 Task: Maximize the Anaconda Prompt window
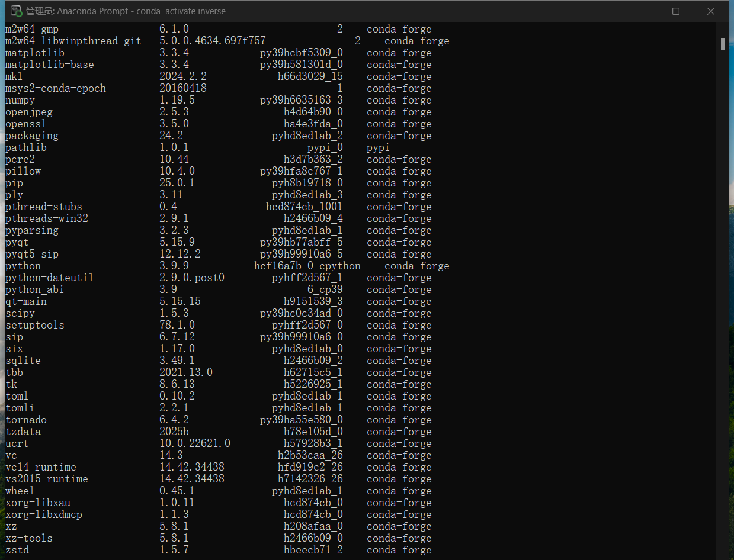pyautogui.click(x=676, y=11)
